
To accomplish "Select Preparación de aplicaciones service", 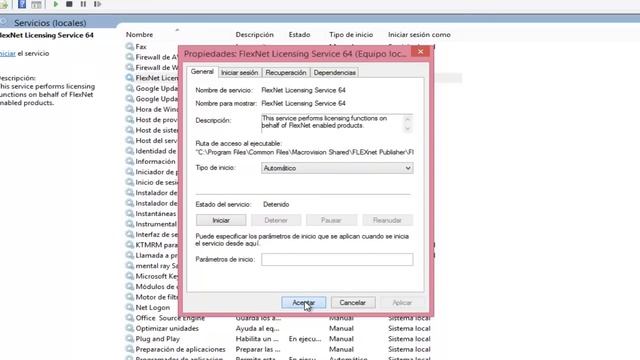I will (x=180, y=349).
